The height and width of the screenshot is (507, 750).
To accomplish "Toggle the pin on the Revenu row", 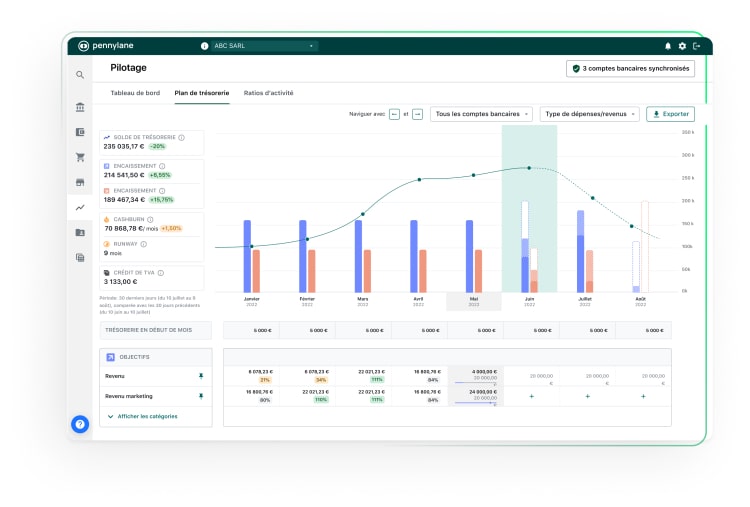I will (201, 376).
